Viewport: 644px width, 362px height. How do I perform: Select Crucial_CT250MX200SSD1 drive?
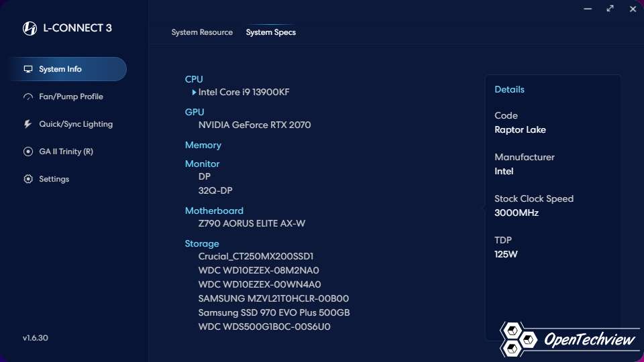256,257
